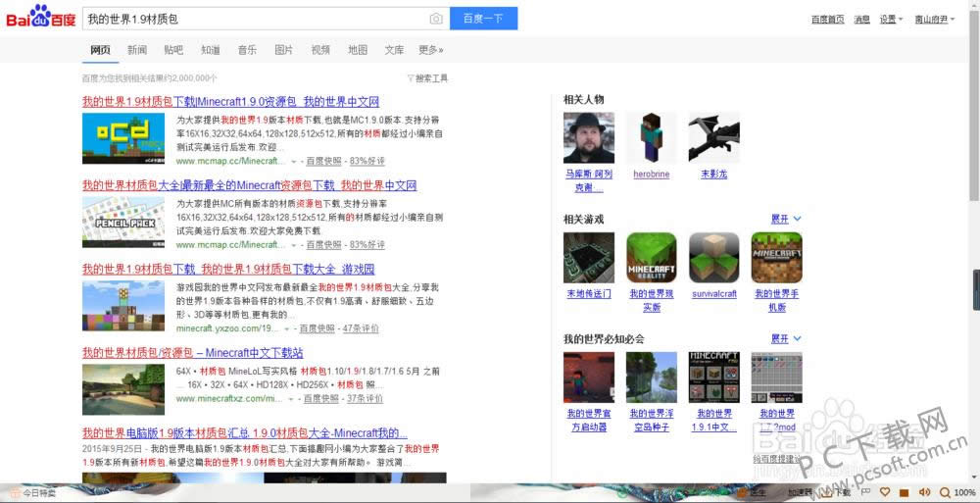
Task: Click Pencil Pack thumbnail
Action: pyautogui.click(x=123, y=223)
